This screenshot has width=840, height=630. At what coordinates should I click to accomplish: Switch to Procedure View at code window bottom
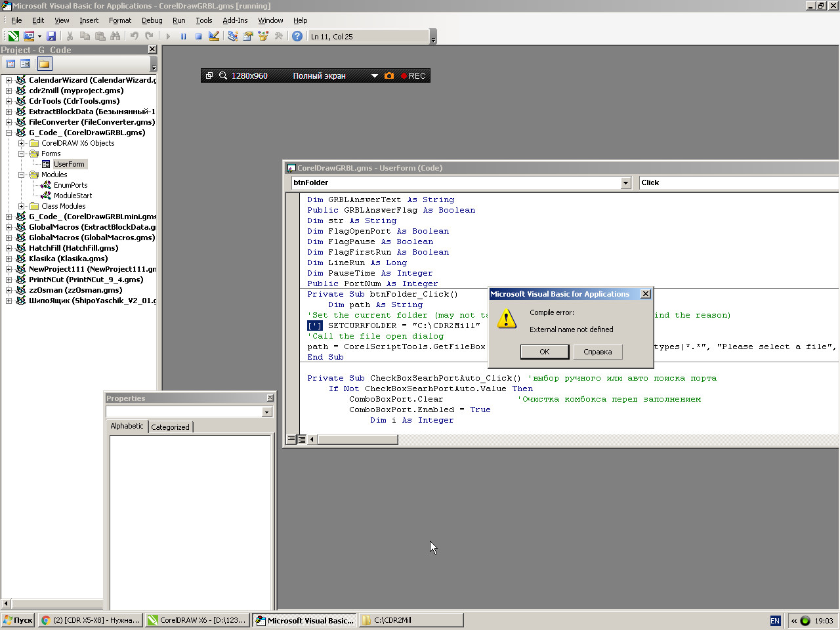click(291, 439)
